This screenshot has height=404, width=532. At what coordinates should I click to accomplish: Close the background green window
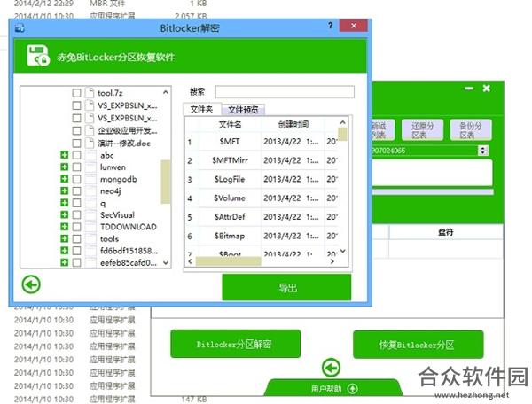tap(487, 89)
